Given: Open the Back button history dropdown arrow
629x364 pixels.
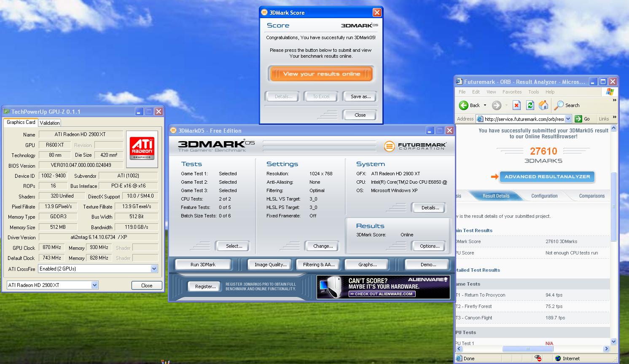Looking at the screenshot, I should (485, 105).
